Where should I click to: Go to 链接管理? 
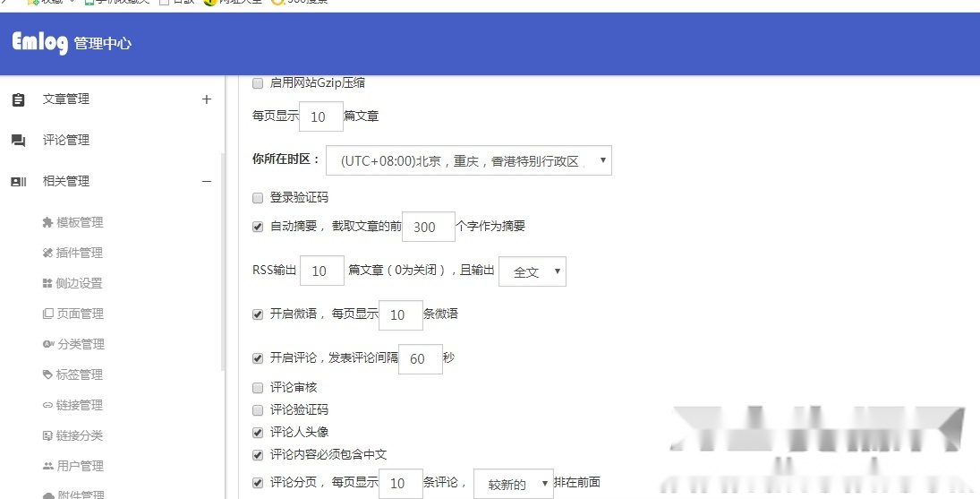click(80, 406)
